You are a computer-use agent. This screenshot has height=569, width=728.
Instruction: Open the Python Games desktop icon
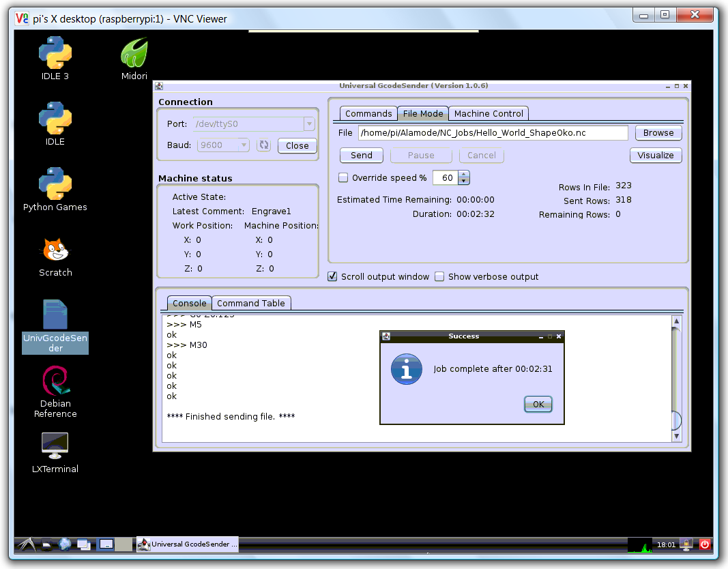coord(55,186)
